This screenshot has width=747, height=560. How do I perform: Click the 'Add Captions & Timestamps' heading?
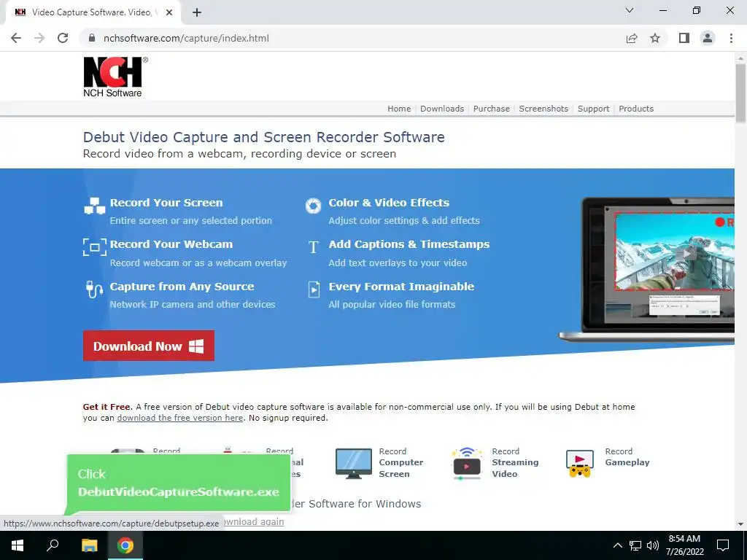pyautogui.click(x=409, y=244)
